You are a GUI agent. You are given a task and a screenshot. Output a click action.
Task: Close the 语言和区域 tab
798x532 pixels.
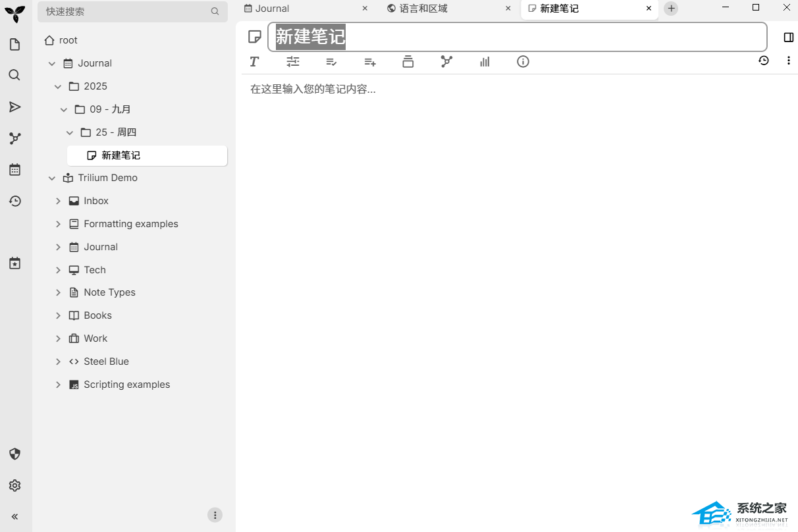[508, 9]
